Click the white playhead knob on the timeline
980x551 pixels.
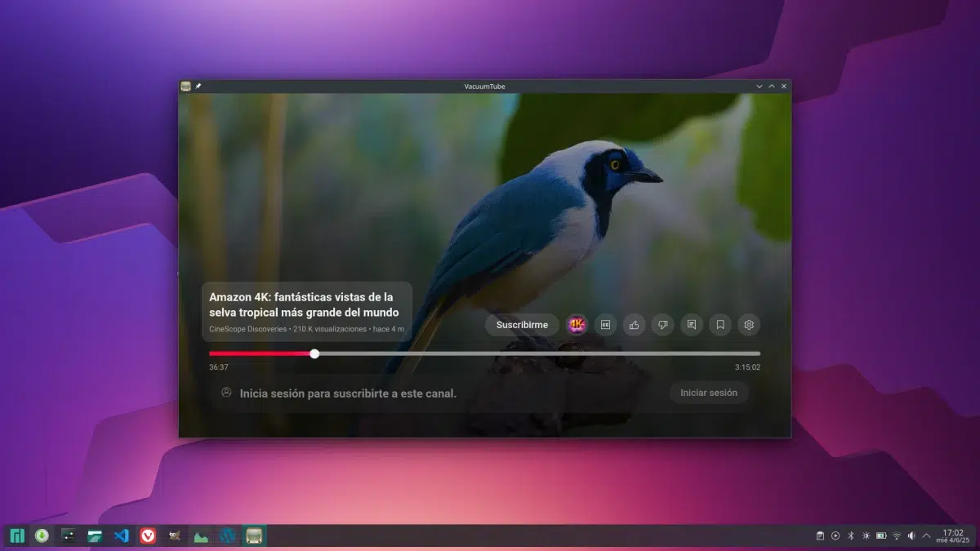coord(314,353)
